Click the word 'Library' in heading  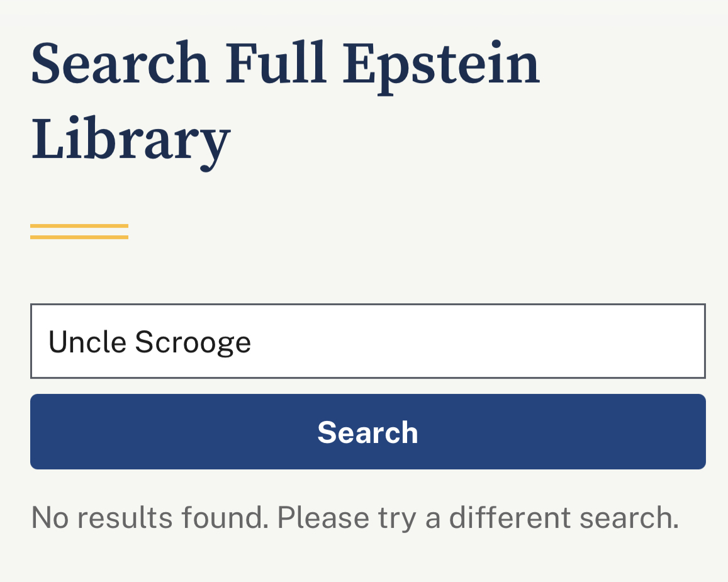click(x=130, y=138)
